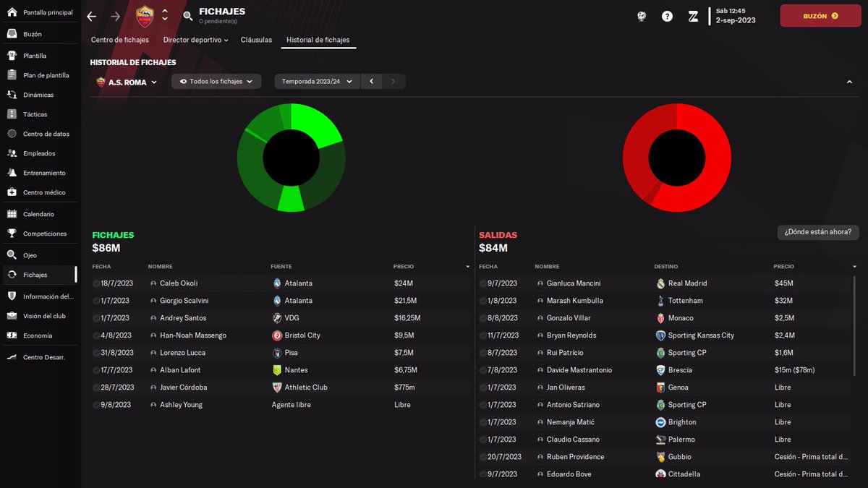Sort departures by the Precio arrow
Screen dimensions: 868x488
[x=855, y=267]
